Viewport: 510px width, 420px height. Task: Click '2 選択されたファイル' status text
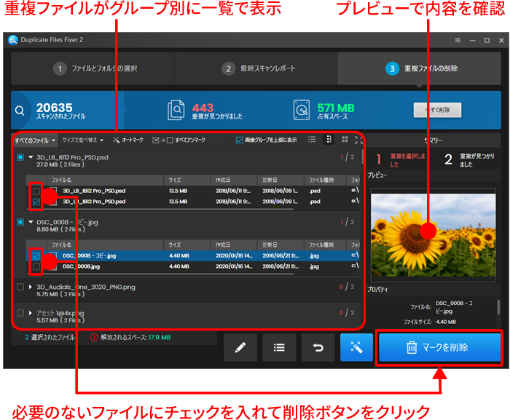point(50,338)
